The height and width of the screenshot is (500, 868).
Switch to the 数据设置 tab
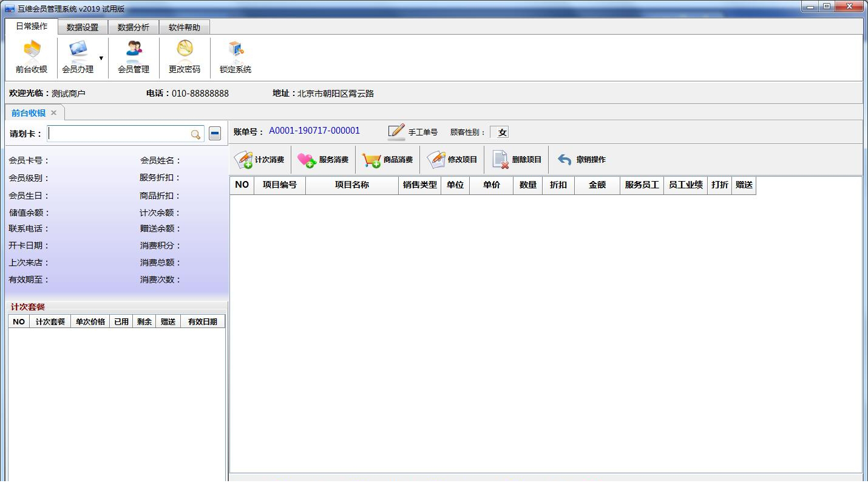click(x=83, y=27)
